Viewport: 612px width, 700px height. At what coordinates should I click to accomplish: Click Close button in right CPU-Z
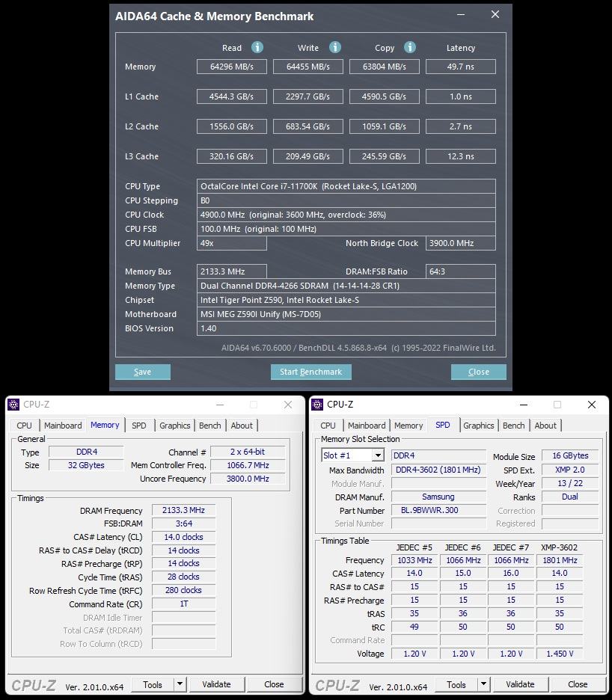(578, 684)
